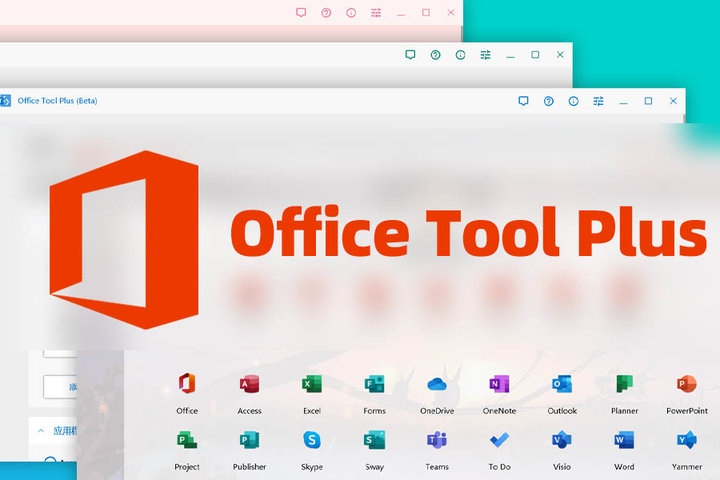Maximize the Office Tool Plus (Beta) window
The width and height of the screenshot is (720, 480).
(648, 101)
